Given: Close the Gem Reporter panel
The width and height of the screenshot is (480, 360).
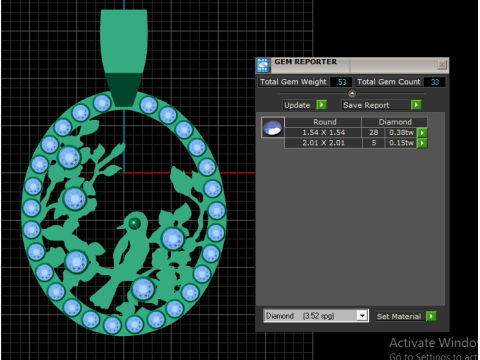Looking at the screenshot, I should coord(442,65).
